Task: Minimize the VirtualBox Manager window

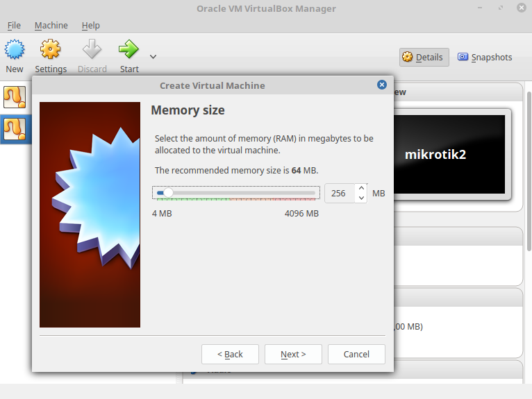Action: click(480, 8)
